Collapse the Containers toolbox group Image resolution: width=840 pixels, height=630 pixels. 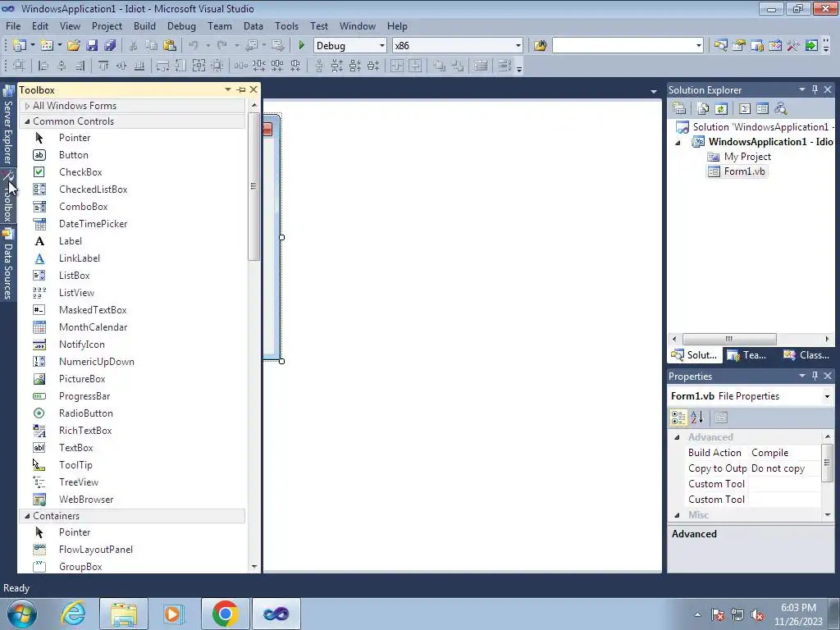(27, 516)
